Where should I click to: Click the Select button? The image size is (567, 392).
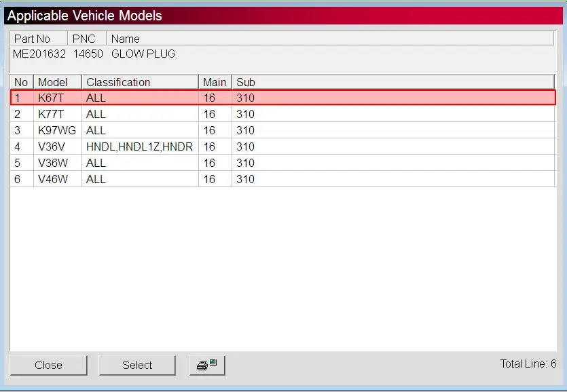tap(137, 366)
